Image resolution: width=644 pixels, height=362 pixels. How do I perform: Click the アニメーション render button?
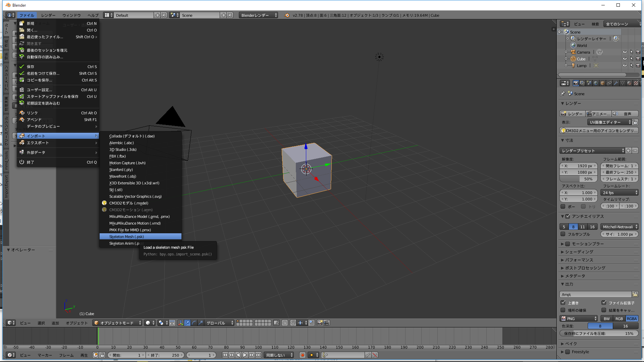tap(599, 114)
